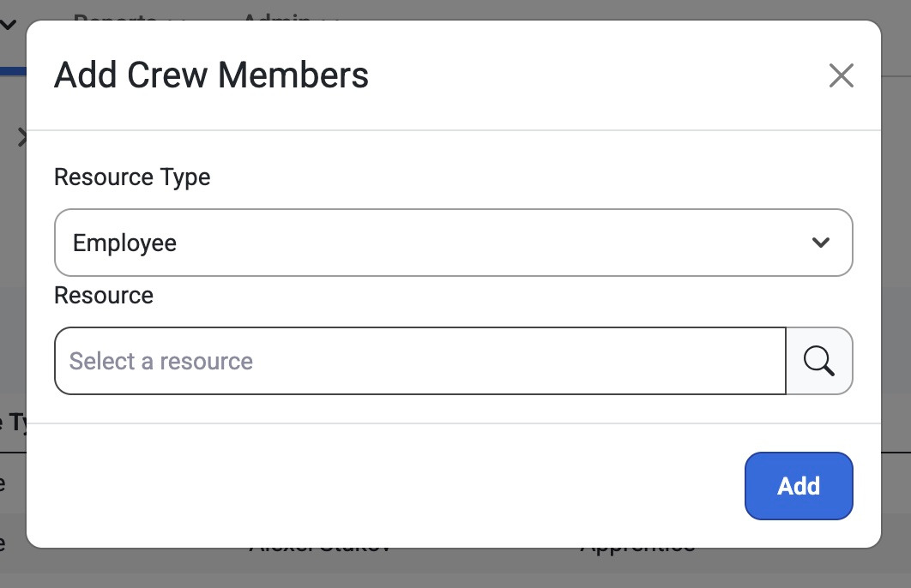Image resolution: width=911 pixels, height=588 pixels.
Task: Click the magnifying glass search icon
Action: pyautogui.click(x=819, y=361)
